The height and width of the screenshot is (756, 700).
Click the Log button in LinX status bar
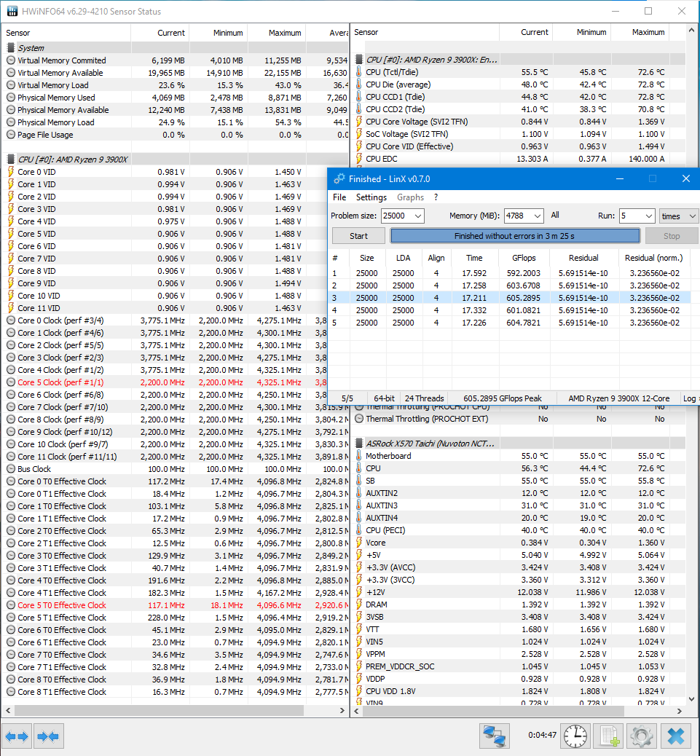(689, 398)
